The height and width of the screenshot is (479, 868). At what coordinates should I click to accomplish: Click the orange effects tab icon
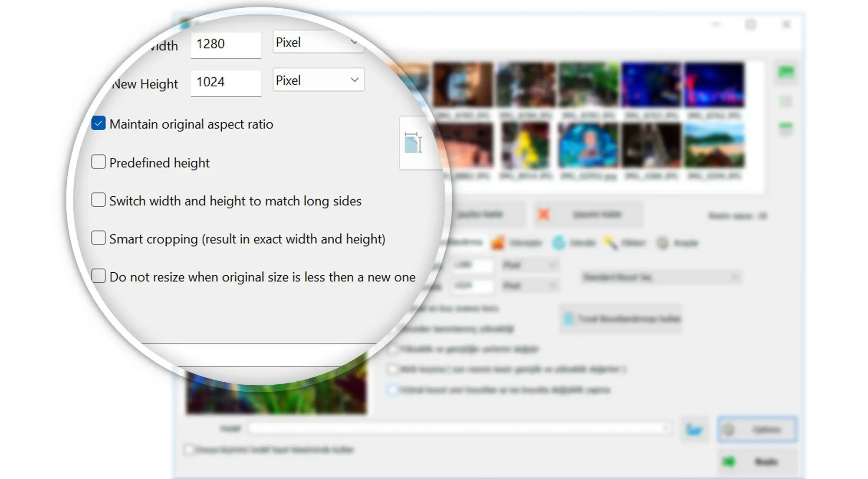pyautogui.click(x=498, y=243)
